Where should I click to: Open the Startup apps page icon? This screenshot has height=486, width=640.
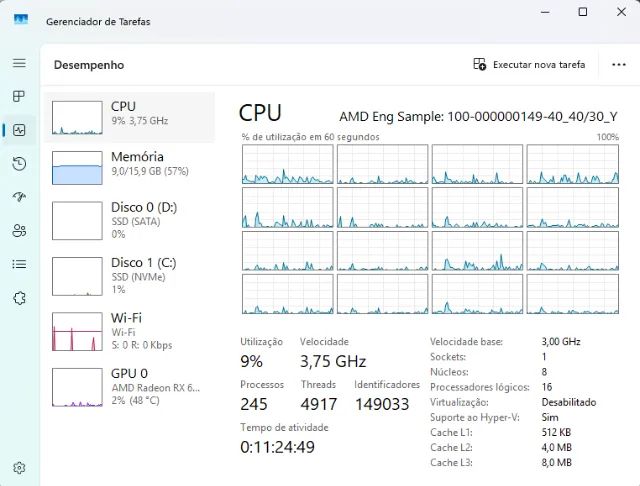click(19, 197)
